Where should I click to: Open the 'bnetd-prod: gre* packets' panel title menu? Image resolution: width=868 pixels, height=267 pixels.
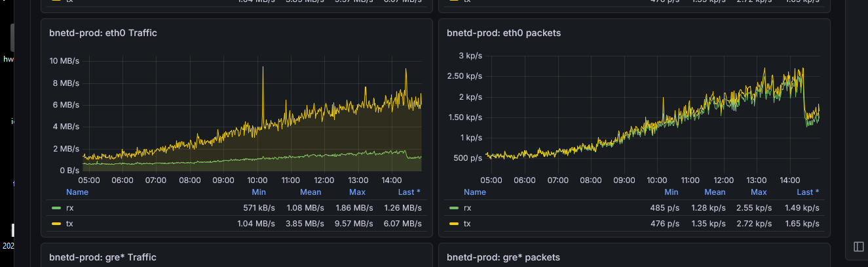(x=503, y=257)
